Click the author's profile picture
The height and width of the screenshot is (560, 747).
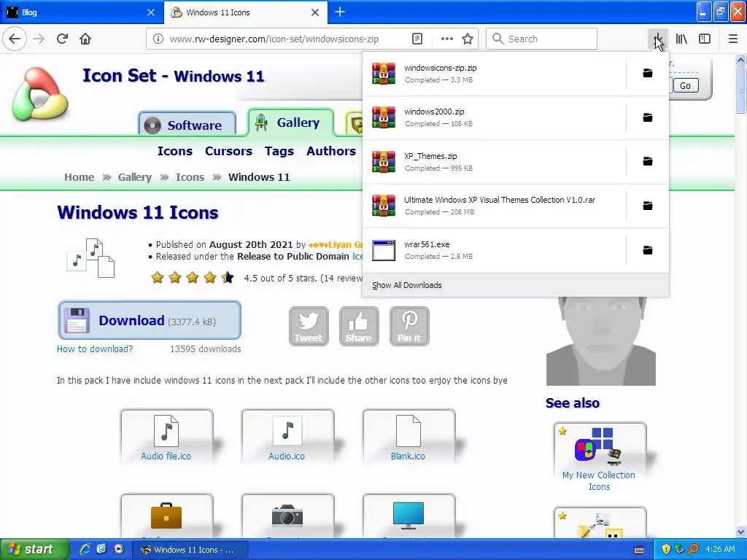click(601, 341)
